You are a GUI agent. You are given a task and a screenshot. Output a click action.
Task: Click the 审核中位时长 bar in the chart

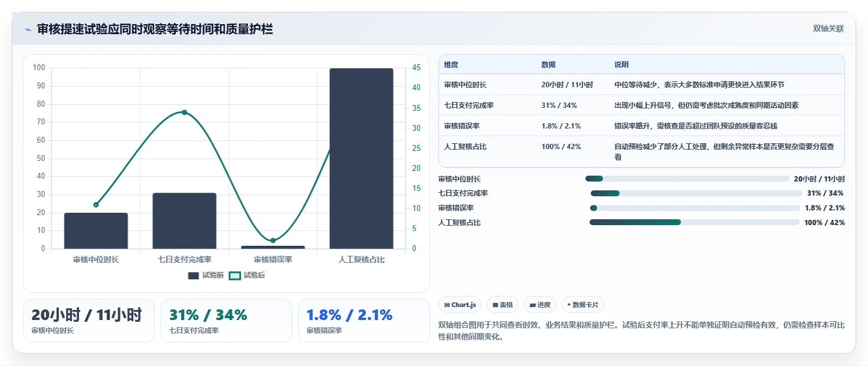pyautogui.click(x=96, y=231)
